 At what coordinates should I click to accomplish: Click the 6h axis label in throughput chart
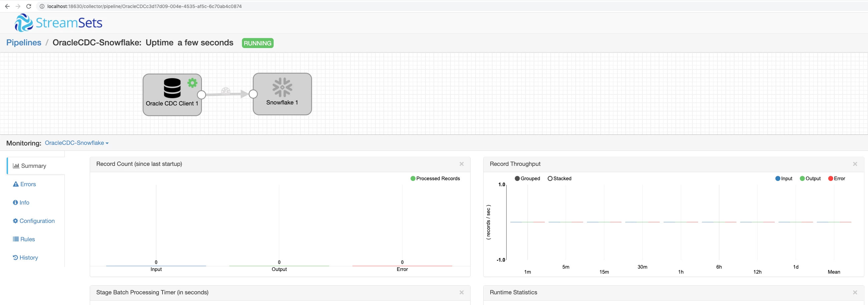tap(719, 267)
